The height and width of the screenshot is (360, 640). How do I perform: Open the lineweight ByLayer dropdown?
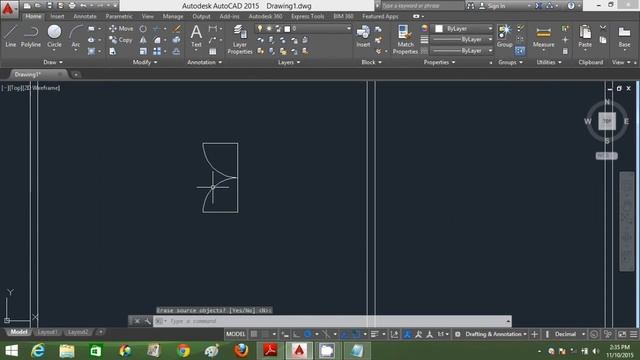coord(462,40)
